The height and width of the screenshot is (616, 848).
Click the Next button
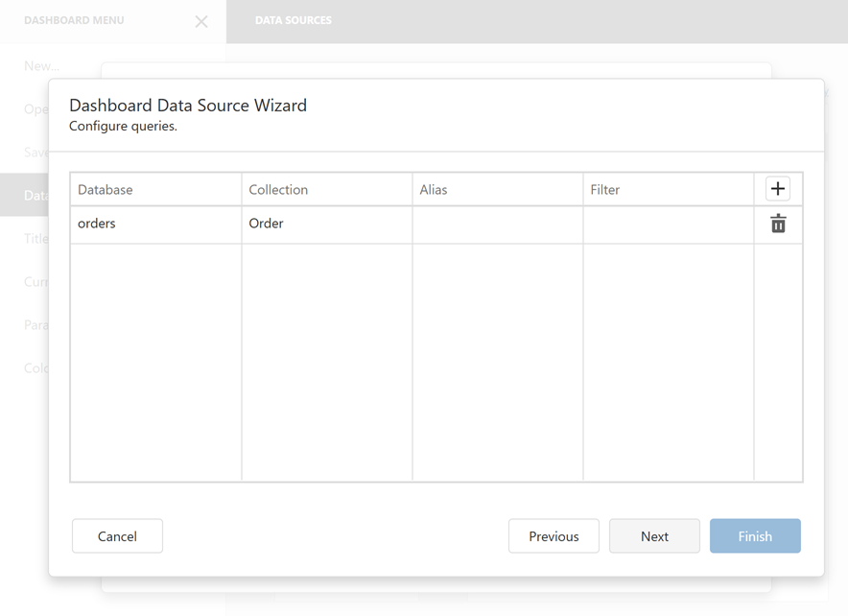(654, 535)
